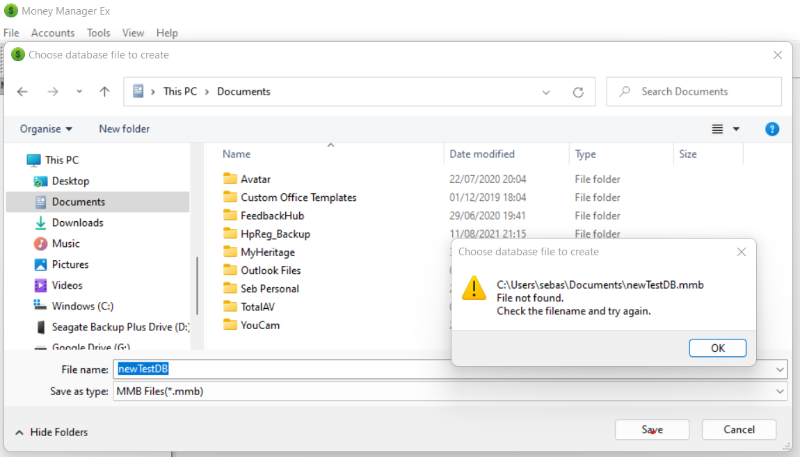The height and width of the screenshot is (457, 800).
Task: Click Documents in the address breadcrumb
Action: click(244, 92)
